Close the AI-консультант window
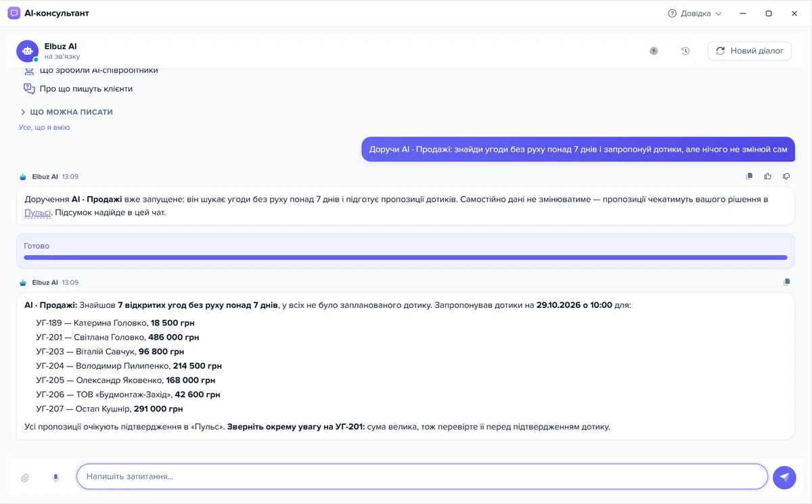The width and height of the screenshot is (812, 504). [794, 14]
